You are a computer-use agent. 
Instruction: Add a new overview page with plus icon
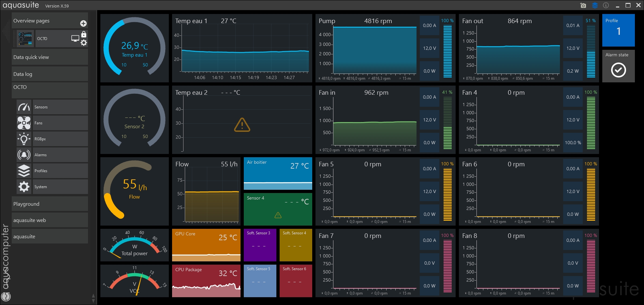[83, 23]
